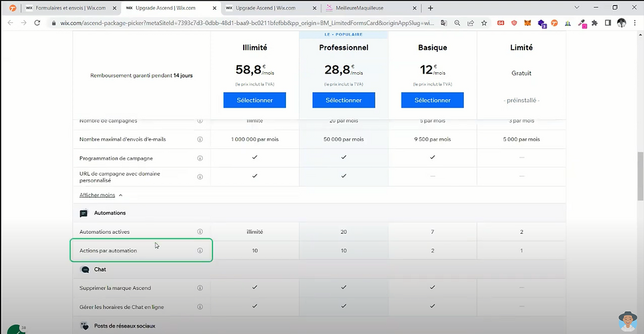The image size is (644, 334).
Task: Open the Extensions puzzle icon
Action: [x=594, y=23]
